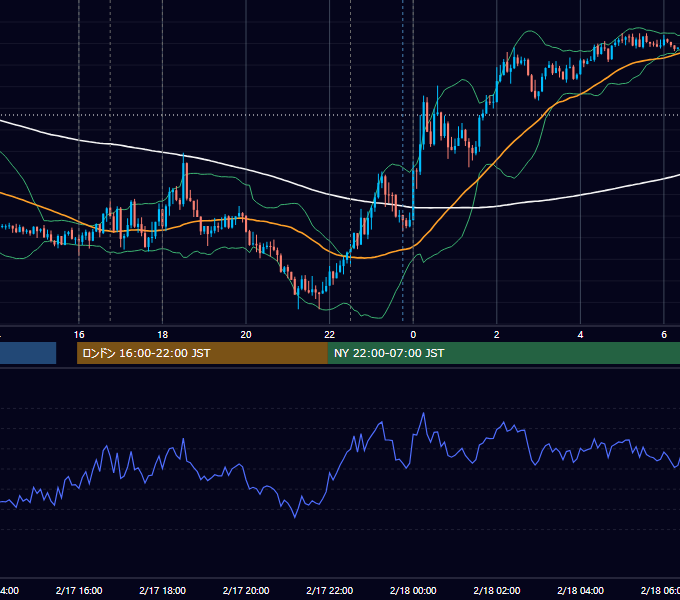Click the 22 hour label on price chart
This screenshot has height=600, width=680.
pyautogui.click(x=330, y=335)
